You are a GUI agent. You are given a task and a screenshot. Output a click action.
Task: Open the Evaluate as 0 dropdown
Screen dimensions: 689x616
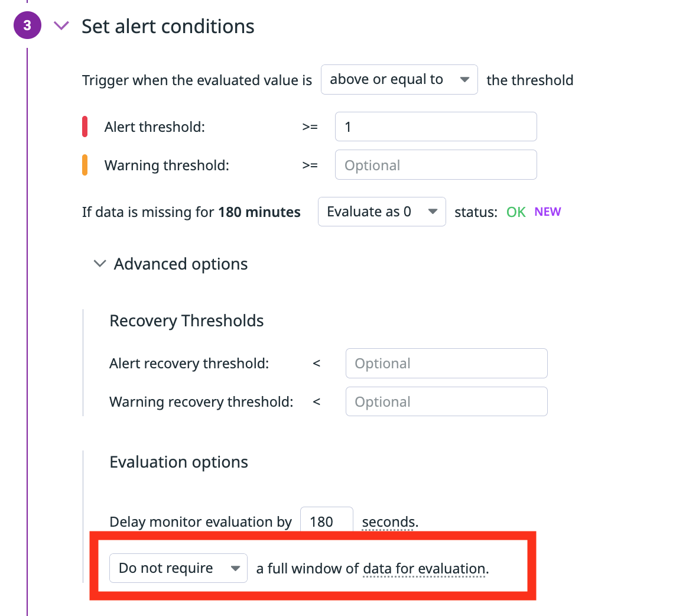pos(381,212)
